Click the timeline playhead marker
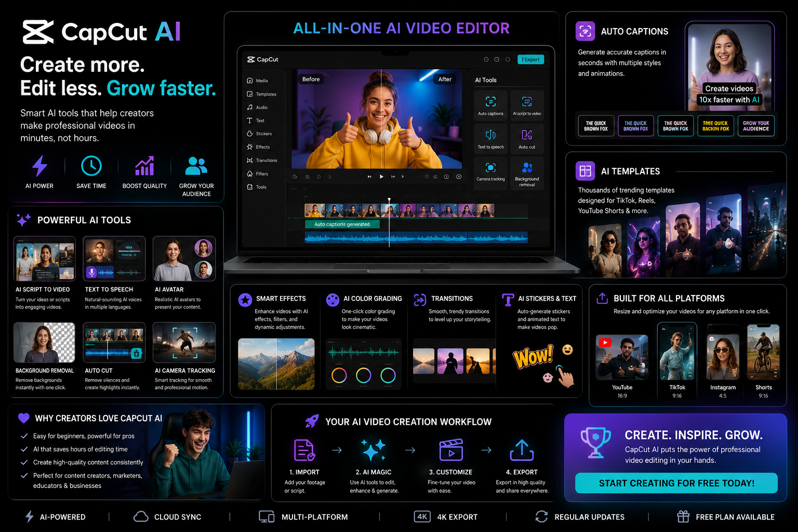The height and width of the screenshot is (532, 798). 389,201
